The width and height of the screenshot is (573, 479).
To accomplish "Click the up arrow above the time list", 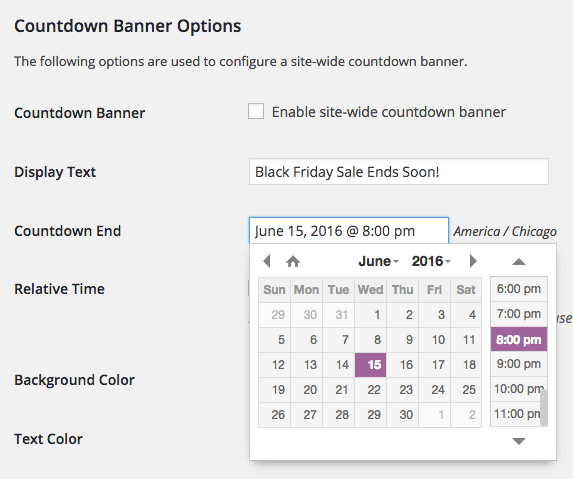I will pos(519,262).
